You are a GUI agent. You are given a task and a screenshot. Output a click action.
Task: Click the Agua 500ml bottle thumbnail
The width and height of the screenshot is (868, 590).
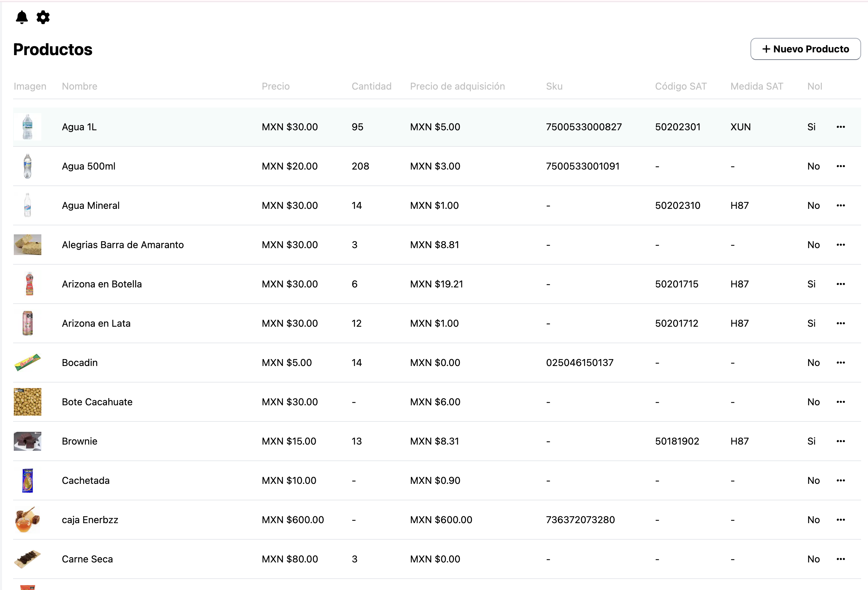coord(28,166)
